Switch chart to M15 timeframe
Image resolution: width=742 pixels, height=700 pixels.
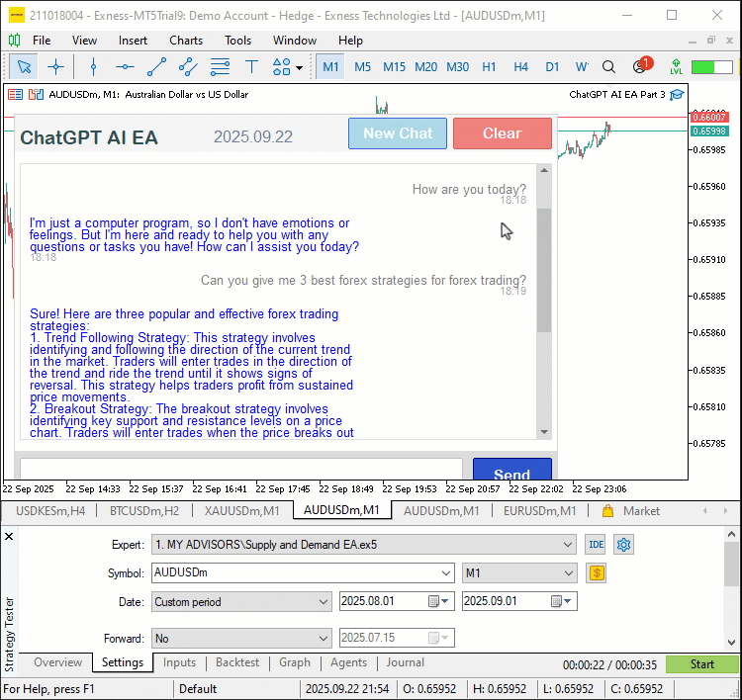click(x=394, y=66)
